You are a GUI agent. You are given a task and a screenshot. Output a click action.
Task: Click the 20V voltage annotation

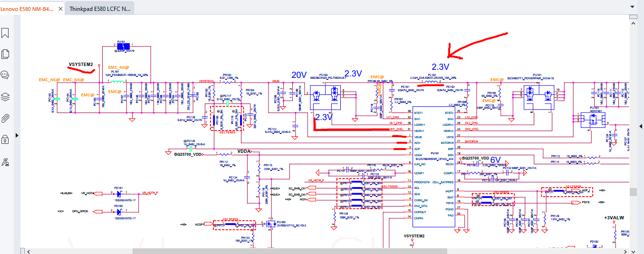tap(299, 75)
